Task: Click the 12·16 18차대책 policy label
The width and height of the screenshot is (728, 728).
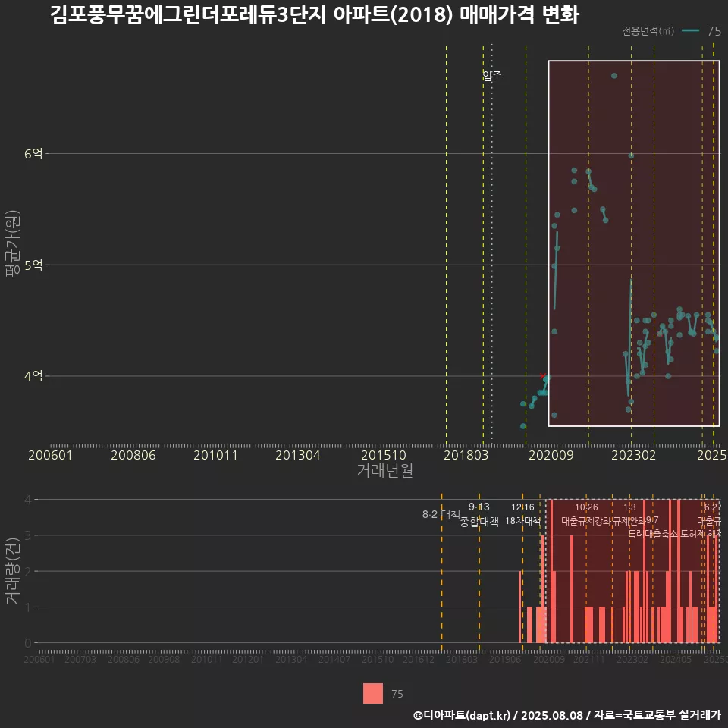Action: click(522, 514)
